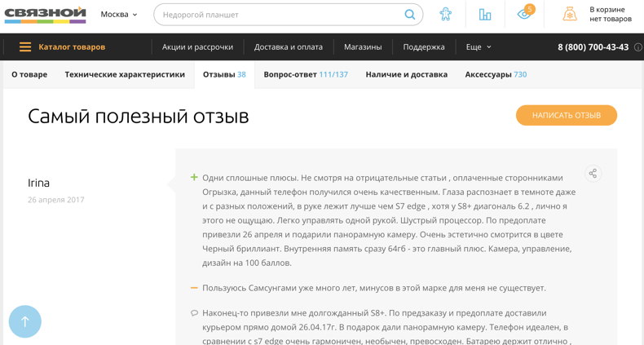Click the date '26 апреля 2017'

click(x=56, y=200)
